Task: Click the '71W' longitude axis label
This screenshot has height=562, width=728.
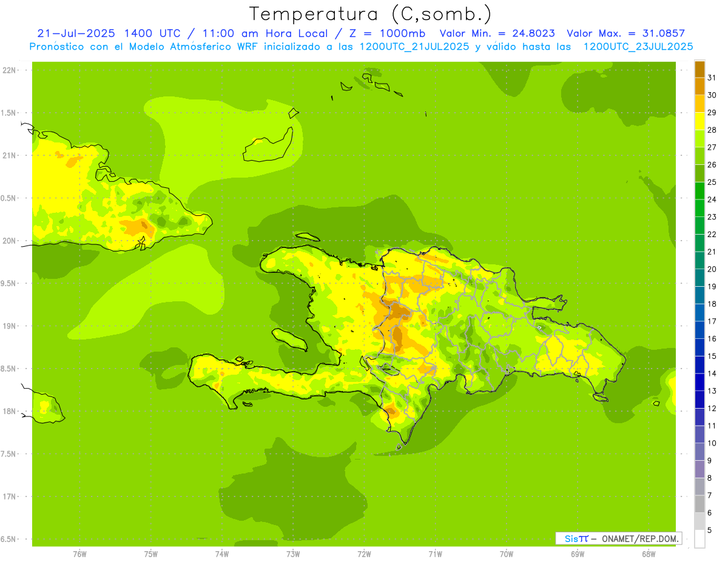Action: click(x=435, y=554)
